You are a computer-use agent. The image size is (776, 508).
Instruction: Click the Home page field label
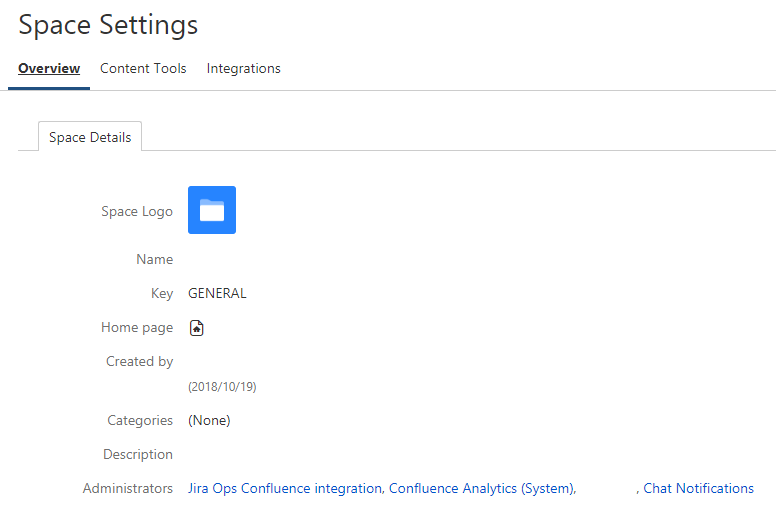click(137, 328)
